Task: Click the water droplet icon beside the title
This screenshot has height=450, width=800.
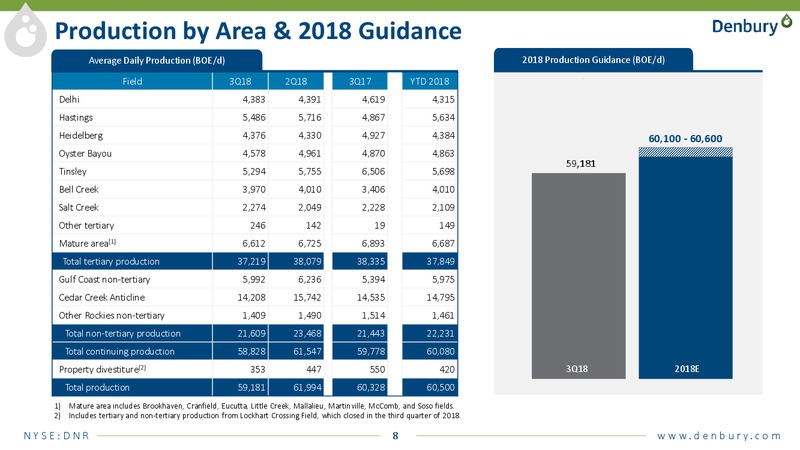Action: point(26,31)
